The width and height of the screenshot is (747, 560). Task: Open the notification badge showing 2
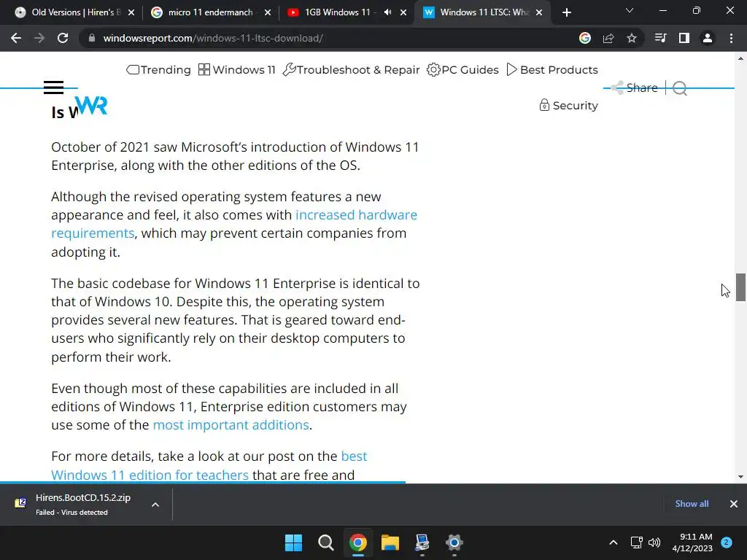point(727,542)
